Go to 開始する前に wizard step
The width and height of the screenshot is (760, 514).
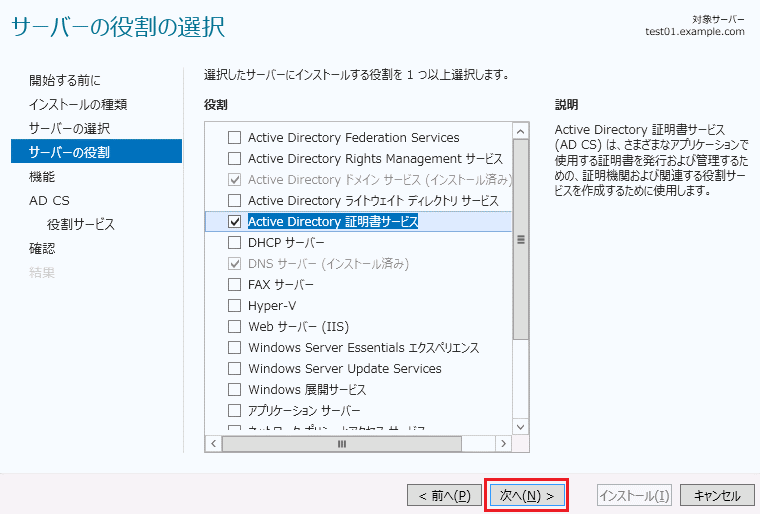(65, 80)
